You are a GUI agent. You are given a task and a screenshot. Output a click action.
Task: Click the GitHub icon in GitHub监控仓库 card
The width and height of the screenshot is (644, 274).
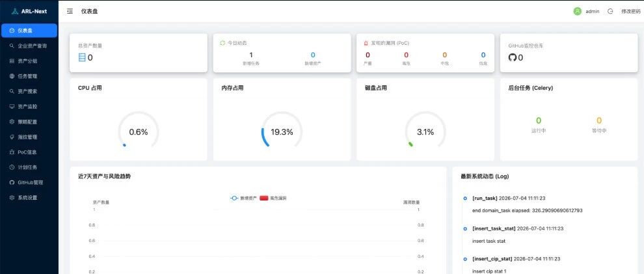(x=512, y=57)
